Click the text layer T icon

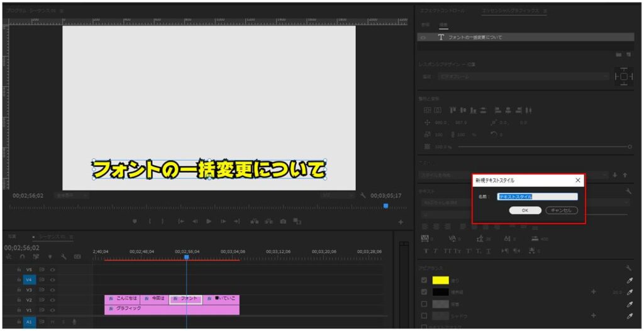[440, 38]
